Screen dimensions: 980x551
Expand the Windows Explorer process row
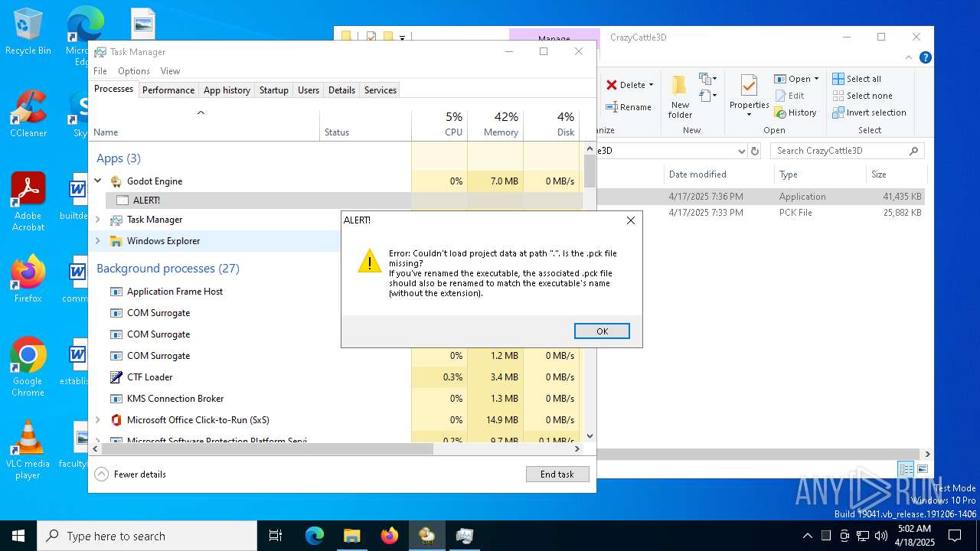pyautogui.click(x=98, y=241)
